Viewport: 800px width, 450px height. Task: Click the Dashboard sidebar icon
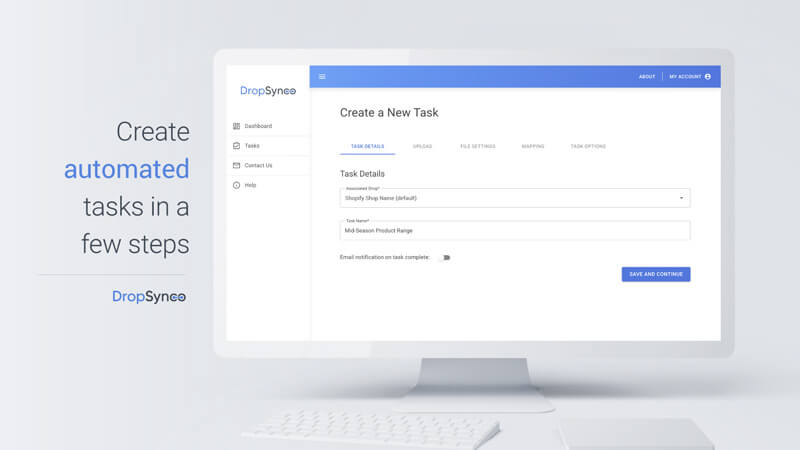pyautogui.click(x=236, y=126)
